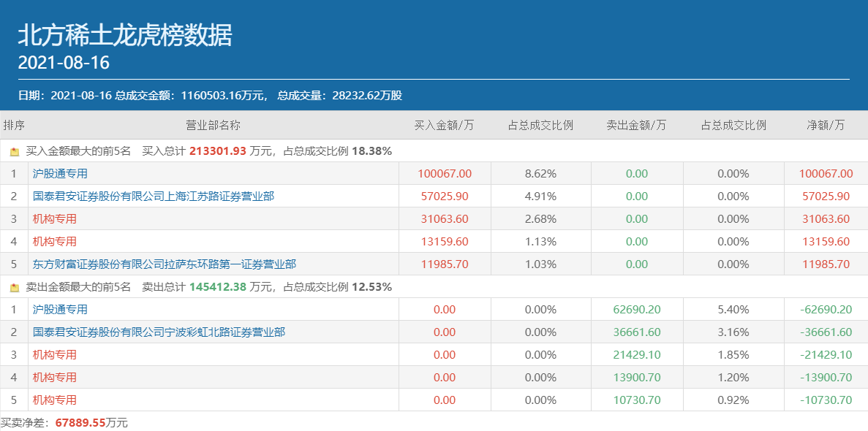Open 国泰君安证券宁波彩虹北路证券营业部 link

click(x=159, y=332)
